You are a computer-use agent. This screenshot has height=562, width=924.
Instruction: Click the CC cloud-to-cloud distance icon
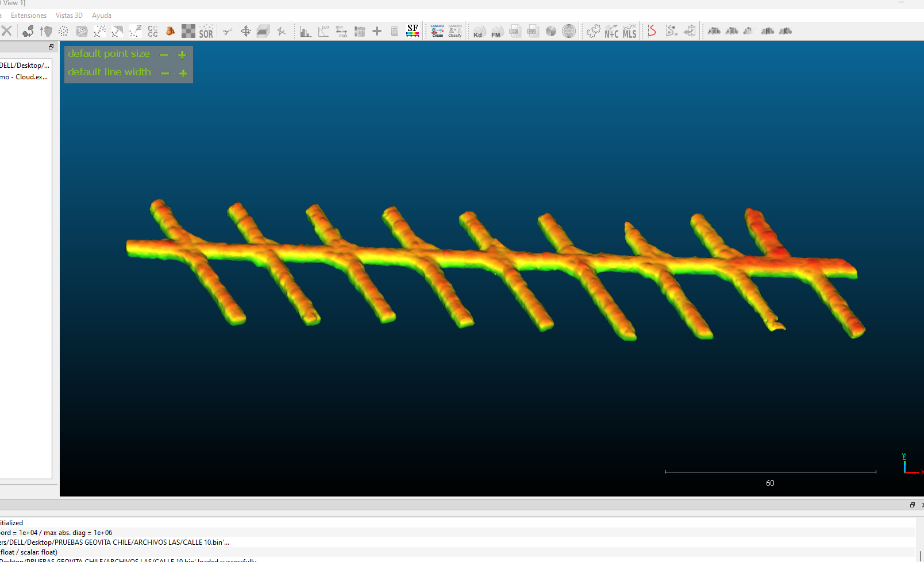(x=153, y=32)
